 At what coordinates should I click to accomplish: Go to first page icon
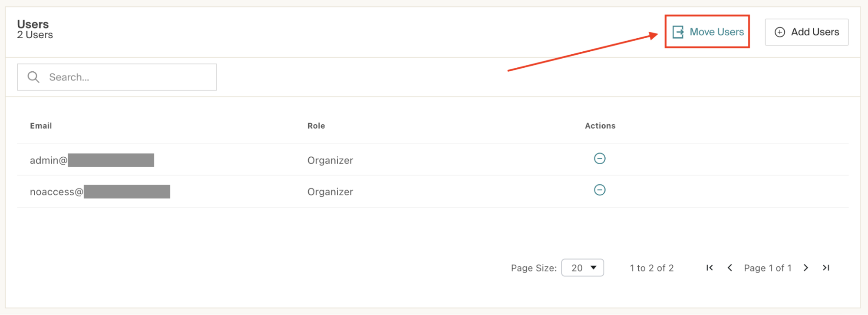(710, 268)
